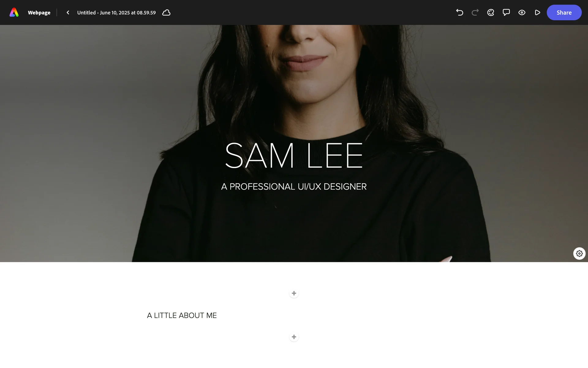
Task: Add content with plus above A LITTLE ABOUT ME
Action: [x=294, y=293]
